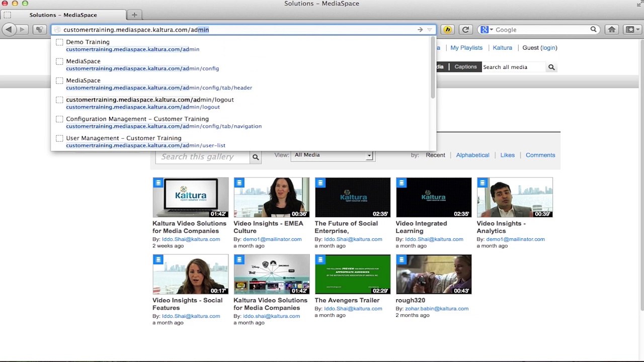Click the media type icon on The Future of Social Enterprise
The width and height of the screenshot is (644, 362).
(x=320, y=183)
